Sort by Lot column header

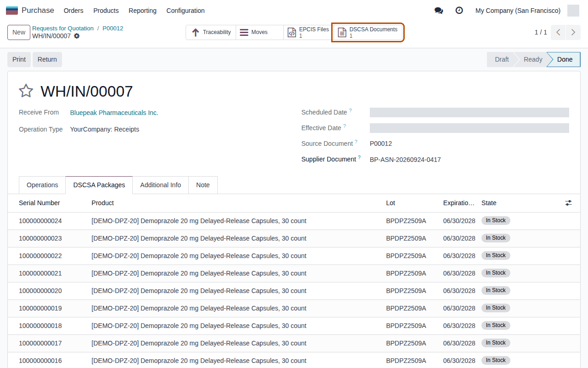390,203
